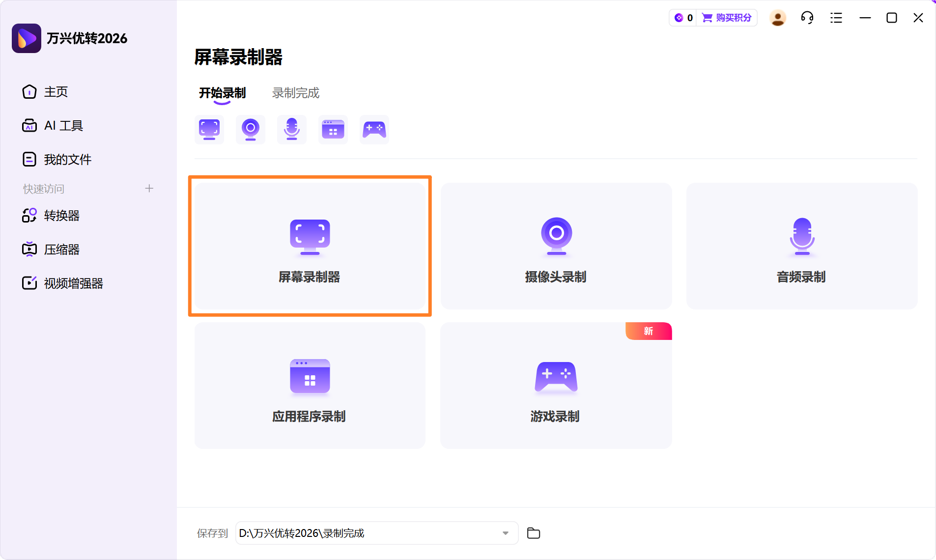Open the user account avatar
The height and width of the screenshot is (560, 936).
[x=777, y=18]
